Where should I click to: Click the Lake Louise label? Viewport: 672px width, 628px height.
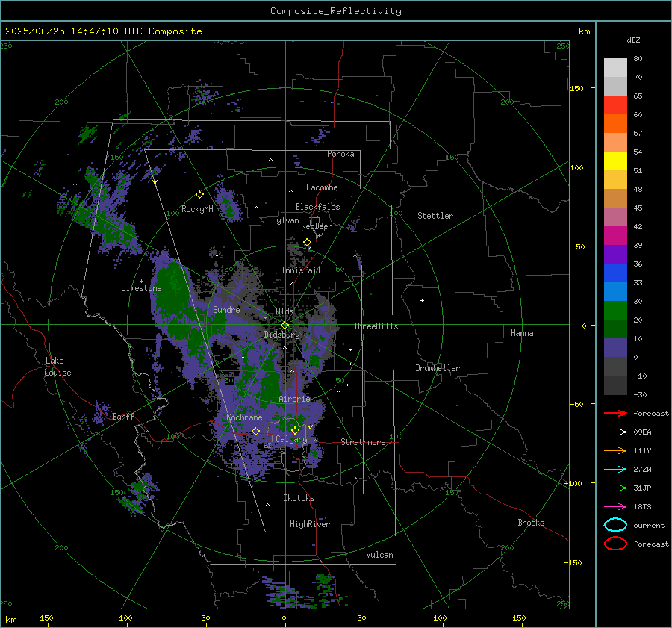(x=57, y=367)
